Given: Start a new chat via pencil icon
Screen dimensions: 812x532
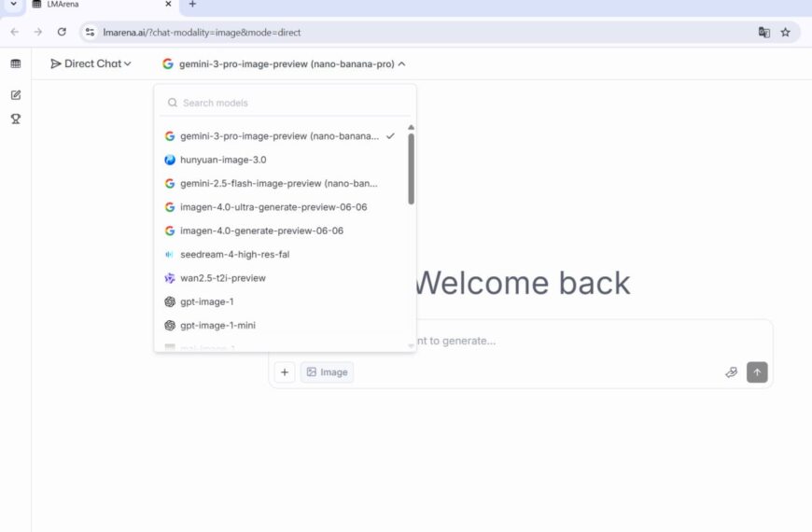Looking at the screenshot, I should pyautogui.click(x=16, y=95).
